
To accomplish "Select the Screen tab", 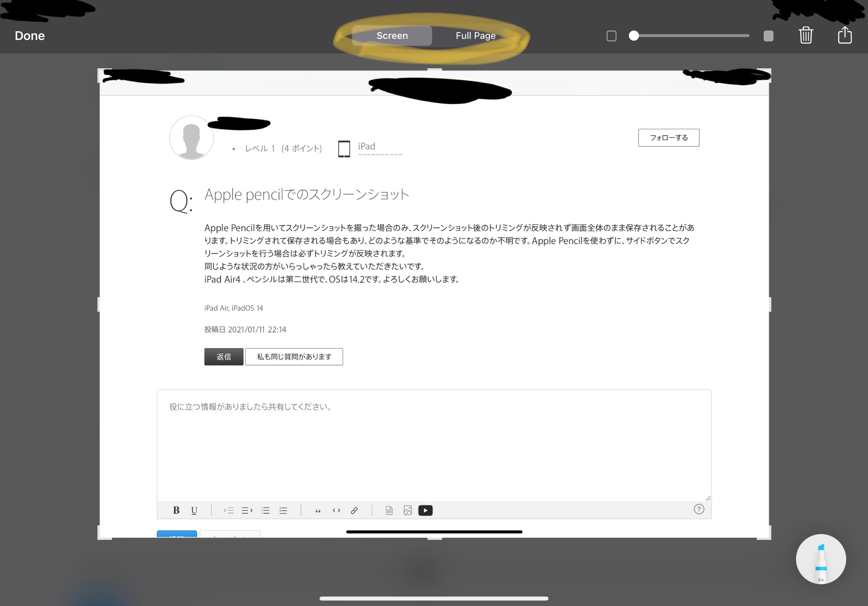I will pos(392,36).
